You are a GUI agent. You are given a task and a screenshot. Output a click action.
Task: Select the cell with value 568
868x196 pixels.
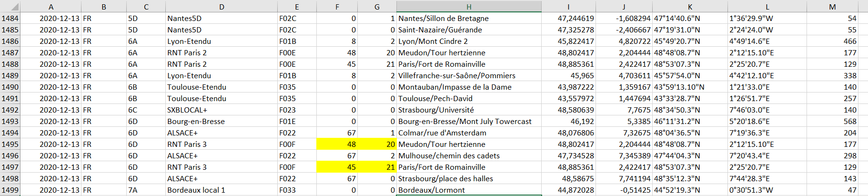[832, 121]
